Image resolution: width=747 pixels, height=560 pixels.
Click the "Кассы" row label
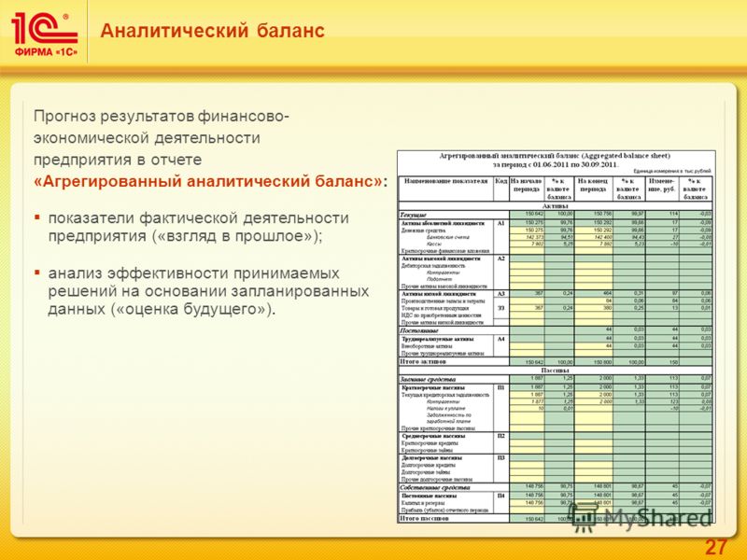click(x=434, y=244)
